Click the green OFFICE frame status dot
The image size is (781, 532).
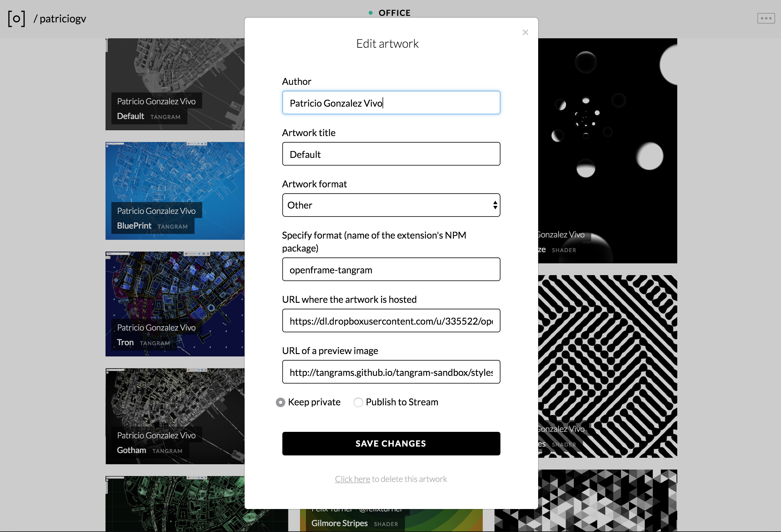pos(370,13)
